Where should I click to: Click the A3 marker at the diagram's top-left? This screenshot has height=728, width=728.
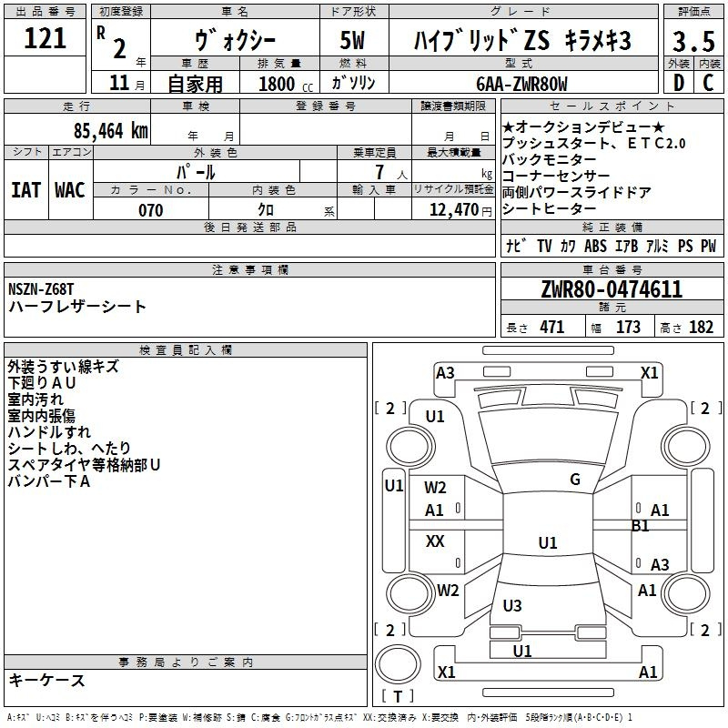pyautogui.click(x=445, y=372)
